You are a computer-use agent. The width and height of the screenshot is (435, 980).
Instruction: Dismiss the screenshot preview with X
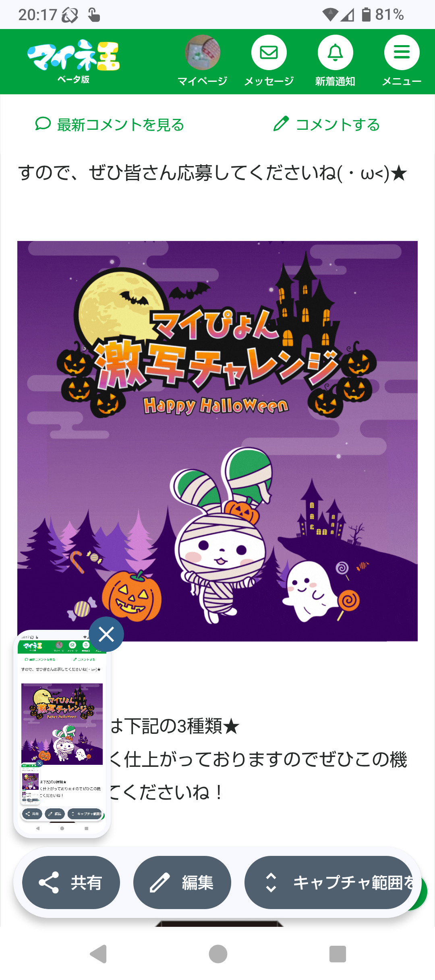click(106, 634)
